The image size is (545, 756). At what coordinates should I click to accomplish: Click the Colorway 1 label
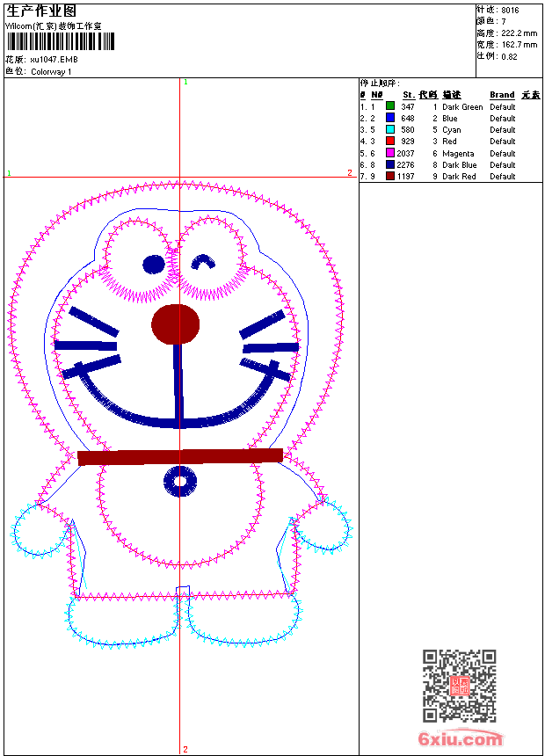51,72
